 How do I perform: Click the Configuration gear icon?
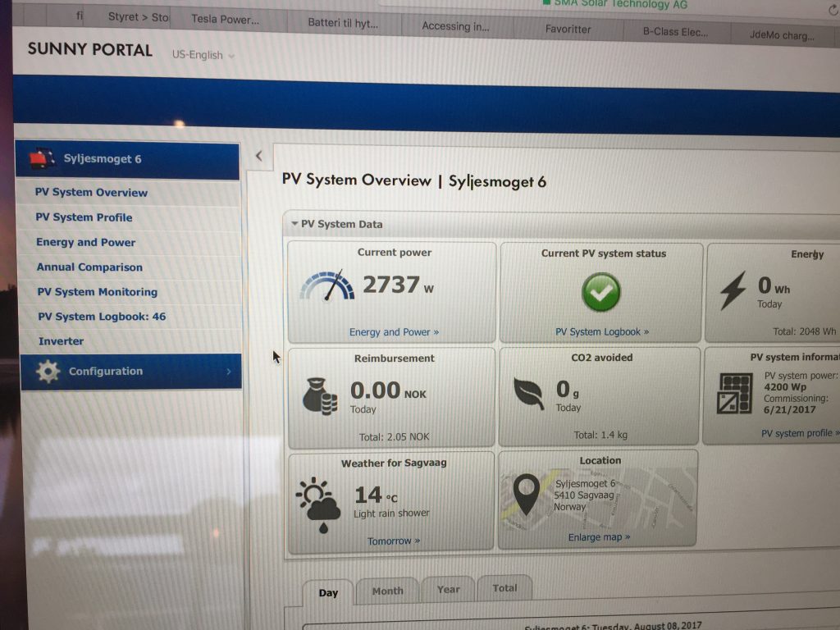coord(48,371)
